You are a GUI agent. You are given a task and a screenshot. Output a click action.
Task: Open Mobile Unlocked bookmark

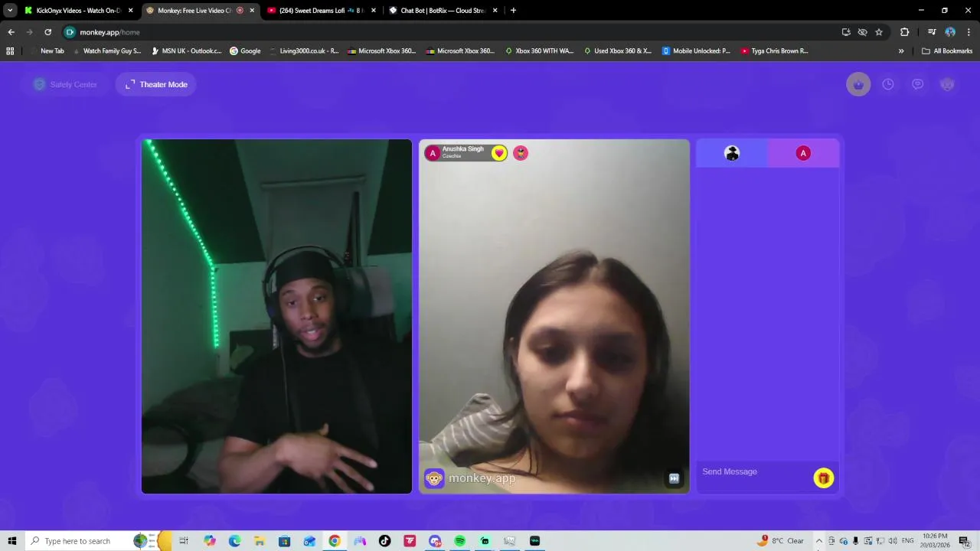click(696, 51)
